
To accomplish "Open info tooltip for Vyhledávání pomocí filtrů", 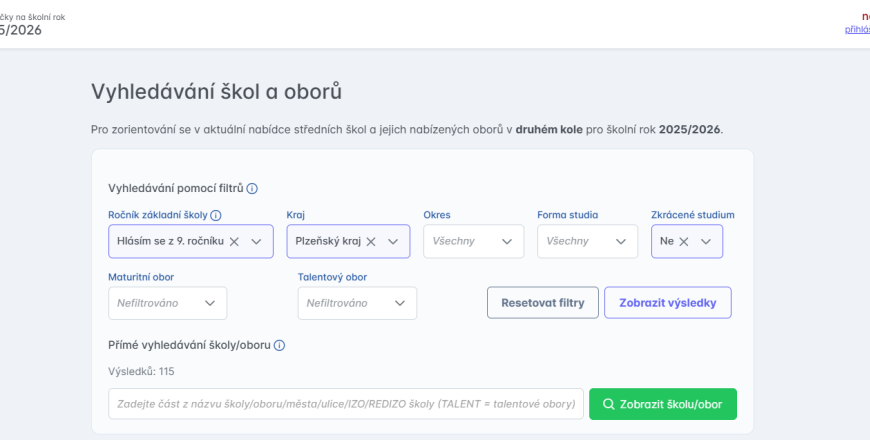I will pyautogui.click(x=252, y=189).
